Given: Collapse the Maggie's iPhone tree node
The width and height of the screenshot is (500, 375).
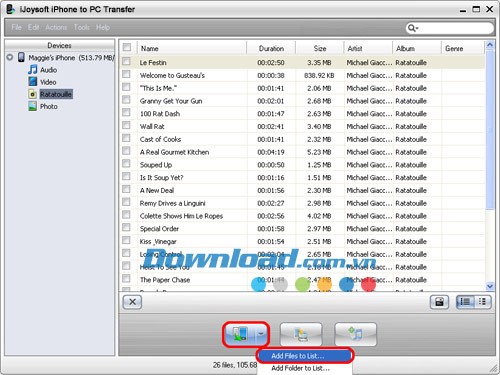Looking at the screenshot, I should point(10,57).
